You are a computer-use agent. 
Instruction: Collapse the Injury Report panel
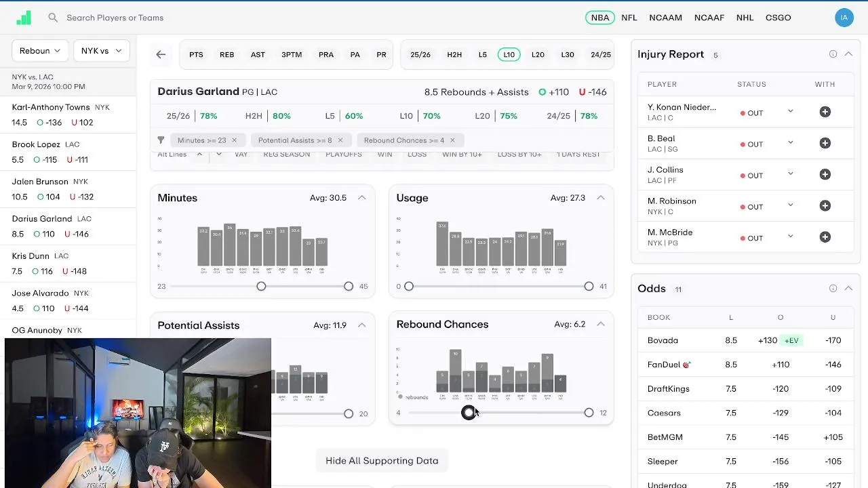[x=848, y=54]
